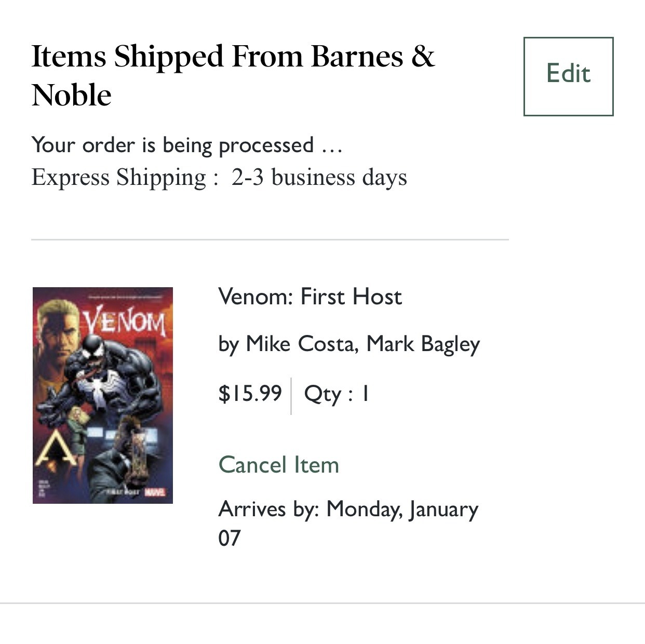Open the Venom: First Host cover thumbnail

[x=103, y=395]
